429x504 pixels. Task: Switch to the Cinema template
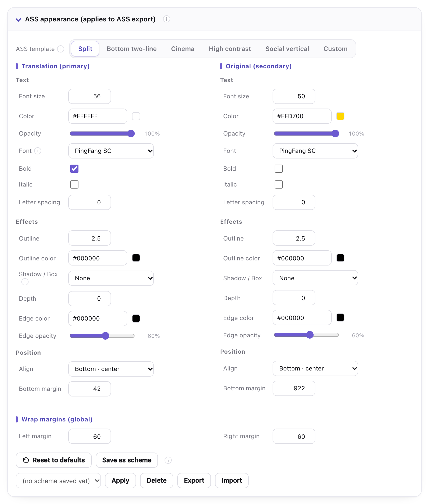click(183, 49)
